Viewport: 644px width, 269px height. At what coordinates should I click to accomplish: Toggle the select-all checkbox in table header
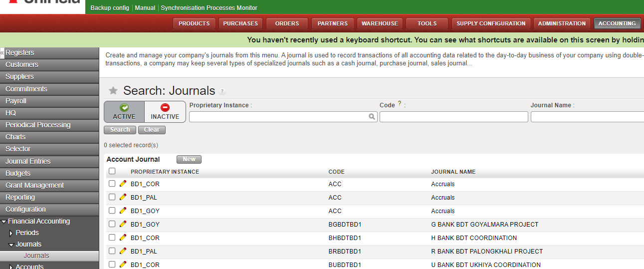tap(112, 171)
